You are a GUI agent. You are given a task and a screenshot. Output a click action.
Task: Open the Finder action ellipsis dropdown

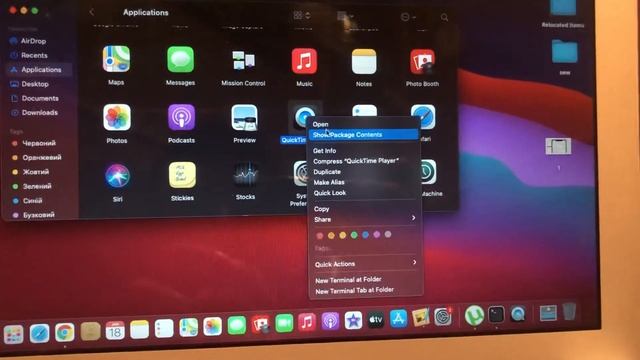point(408,17)
